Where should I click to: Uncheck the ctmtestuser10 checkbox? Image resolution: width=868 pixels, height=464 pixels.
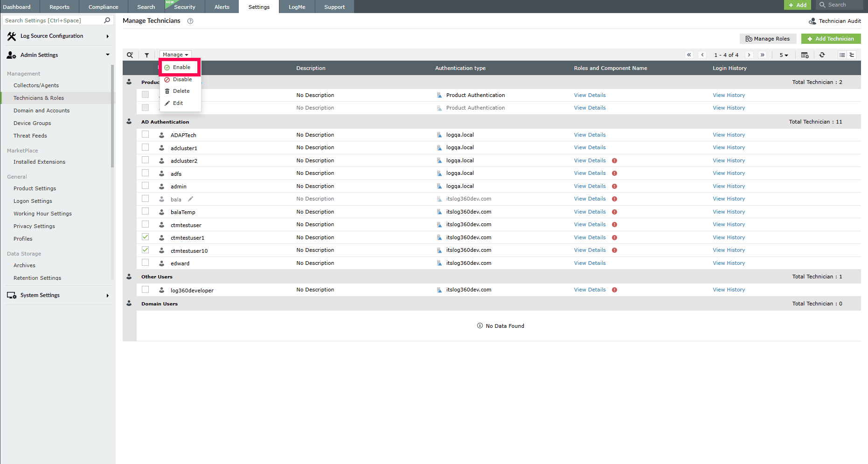pyautogui.click(x=146, y=250)
